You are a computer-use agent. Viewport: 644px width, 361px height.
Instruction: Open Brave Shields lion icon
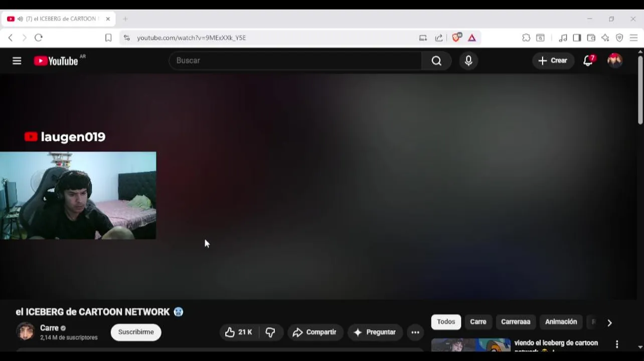tap(456, 38)
